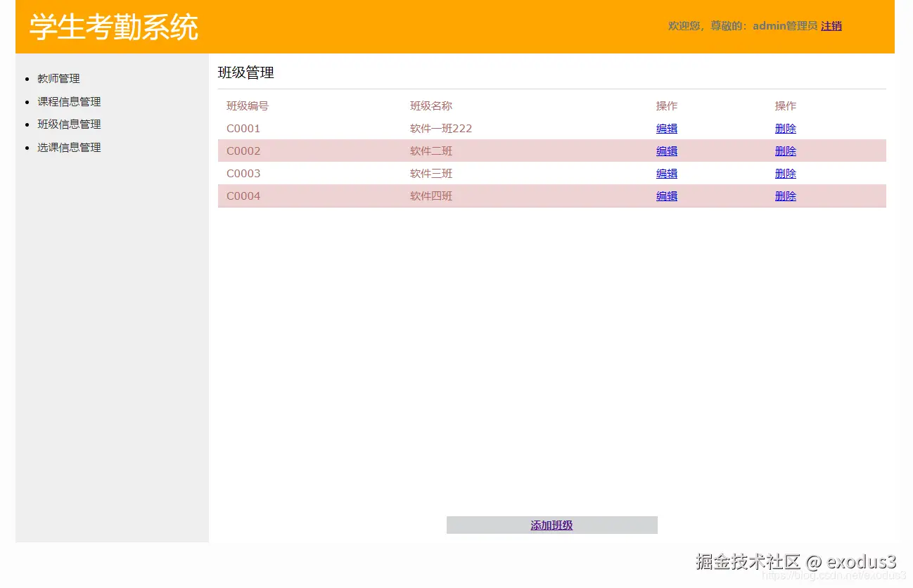Select cell C0003
The width and height of the screenshot is (913, 588).
coord(243,174)
